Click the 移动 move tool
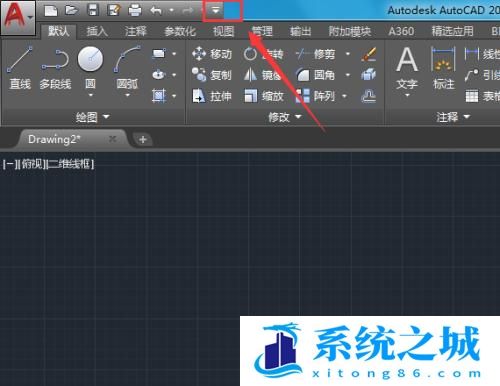The image size is (500, 386). point(212,54)
